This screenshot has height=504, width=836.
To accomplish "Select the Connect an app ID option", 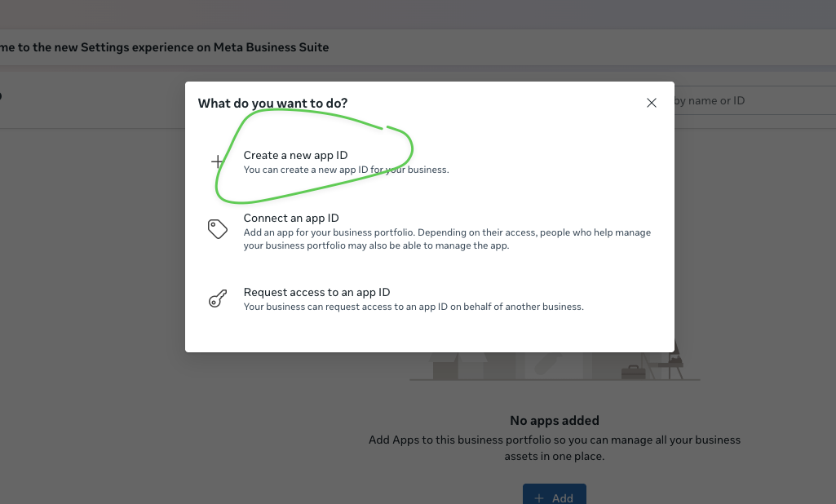I will coord(291,218).
